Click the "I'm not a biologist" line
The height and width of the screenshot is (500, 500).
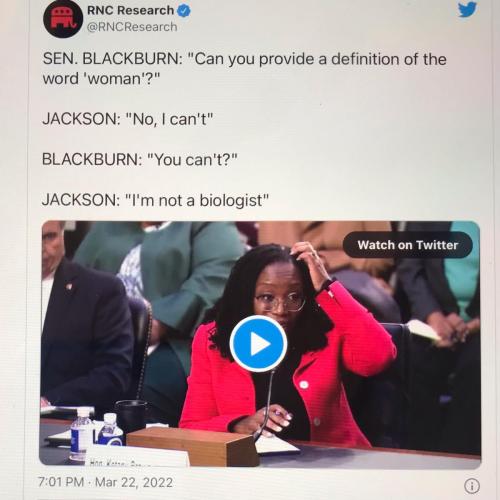(155, 200)
